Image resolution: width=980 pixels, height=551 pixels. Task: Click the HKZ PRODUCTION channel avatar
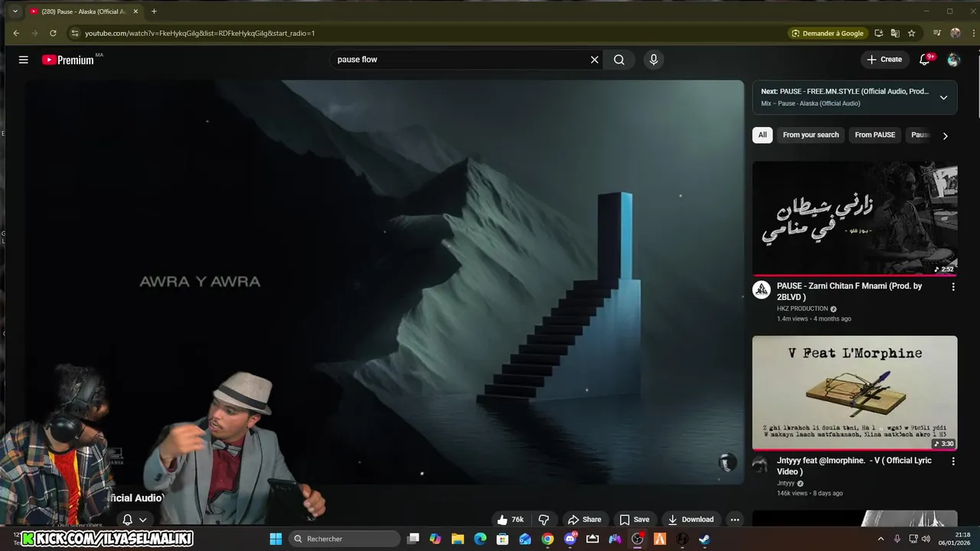coord(761,290)
